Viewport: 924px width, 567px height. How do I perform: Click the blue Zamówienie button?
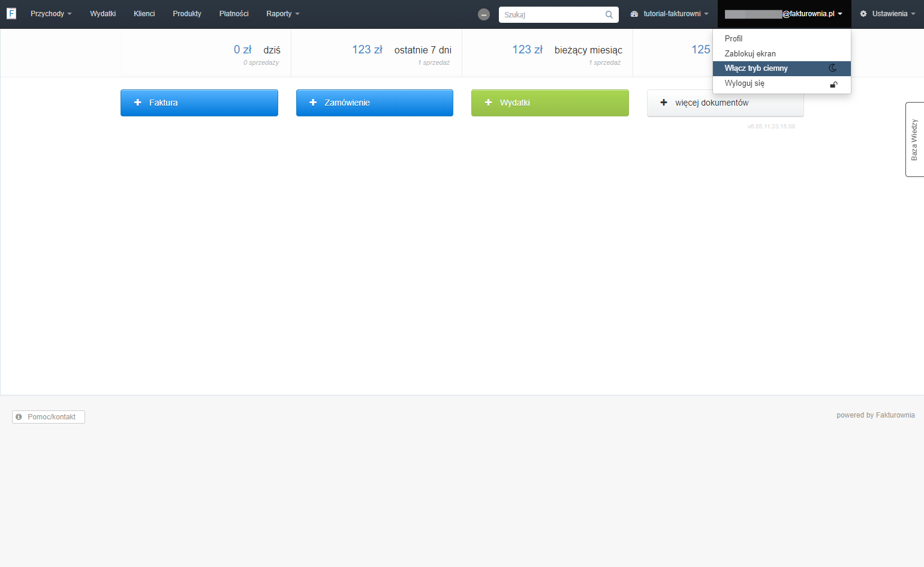pos(375,103)
